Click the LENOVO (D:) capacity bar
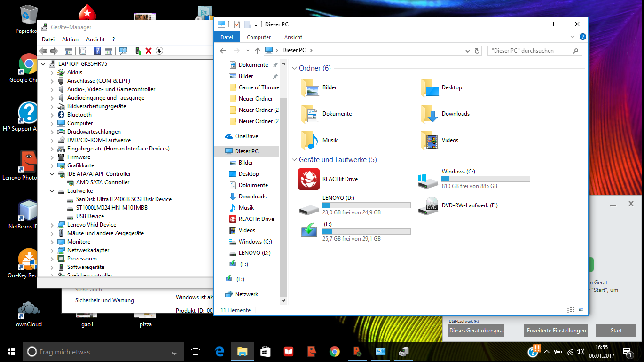 tap(366, 205)
